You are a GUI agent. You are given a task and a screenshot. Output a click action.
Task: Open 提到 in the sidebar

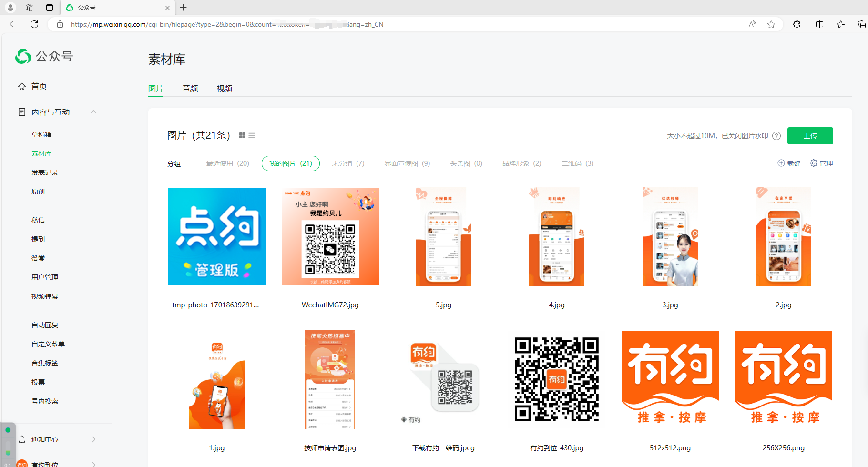[38, 239]
